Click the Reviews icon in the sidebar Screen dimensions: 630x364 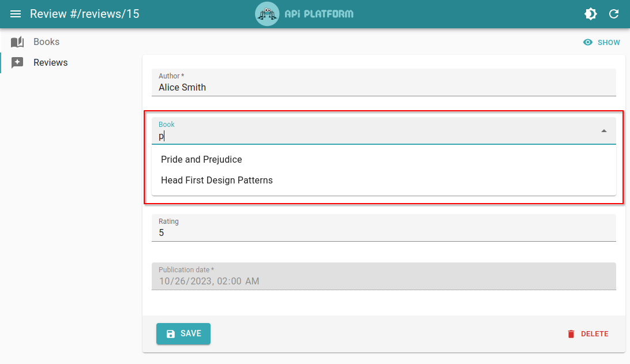(17, 62)
